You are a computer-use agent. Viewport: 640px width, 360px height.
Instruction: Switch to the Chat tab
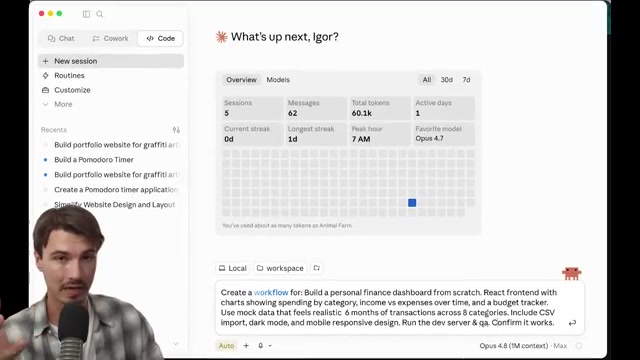tap(61, 38)
